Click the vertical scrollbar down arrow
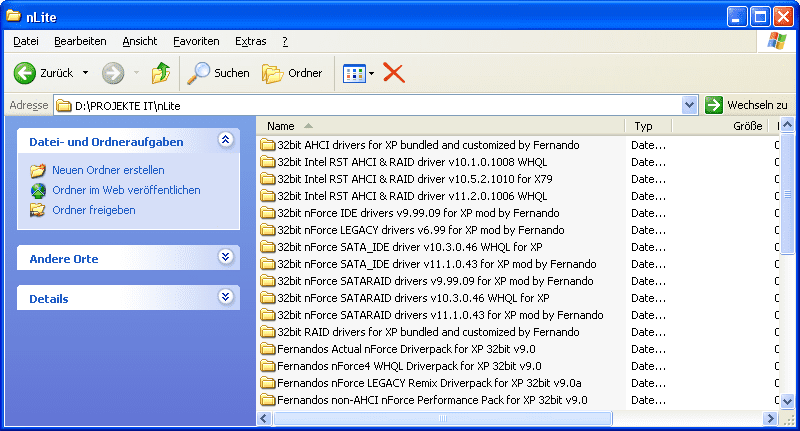This screenshot has height=431, width=800. [x=787, y=401]
